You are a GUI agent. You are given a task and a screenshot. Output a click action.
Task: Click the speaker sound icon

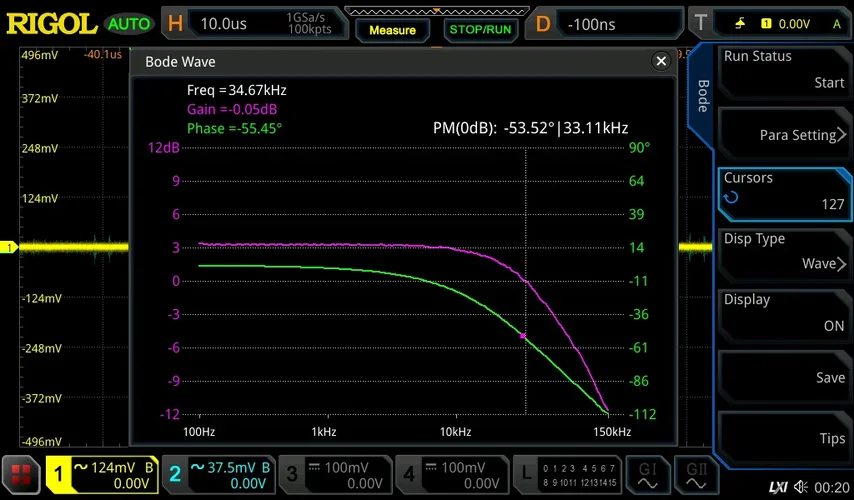pos(801,487)
